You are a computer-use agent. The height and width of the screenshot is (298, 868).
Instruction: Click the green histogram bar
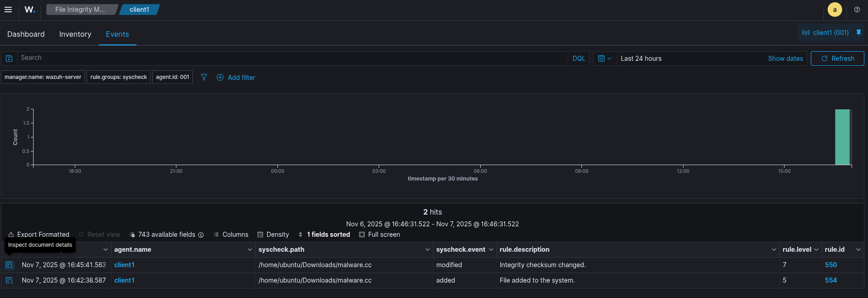pyautogui.click(x=842, y=137)
